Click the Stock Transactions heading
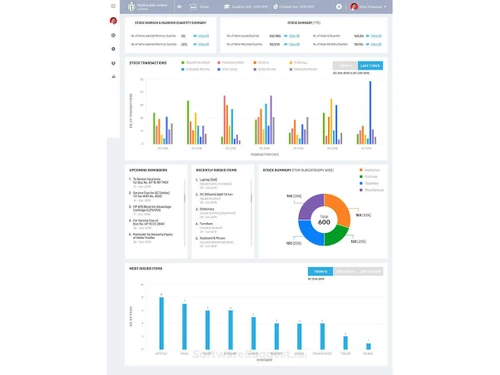Viewport: 500px width, 375px height. 148,63
